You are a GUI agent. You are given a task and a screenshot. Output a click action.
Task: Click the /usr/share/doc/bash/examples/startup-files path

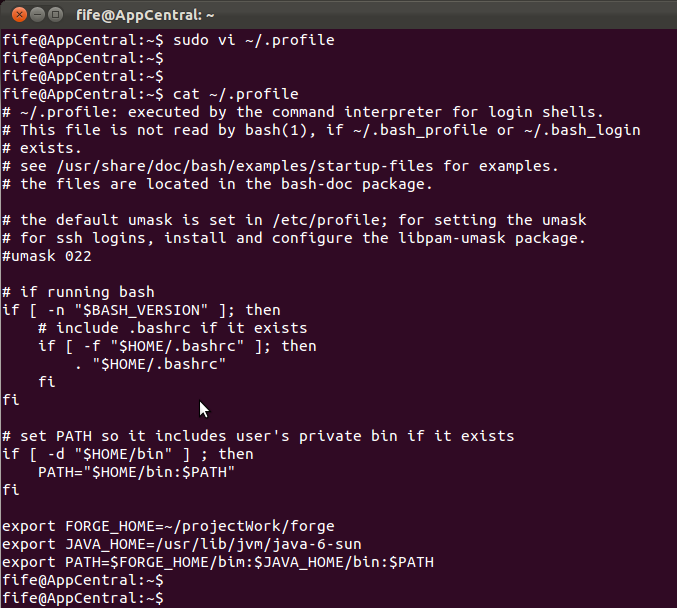tap(245, 166)
